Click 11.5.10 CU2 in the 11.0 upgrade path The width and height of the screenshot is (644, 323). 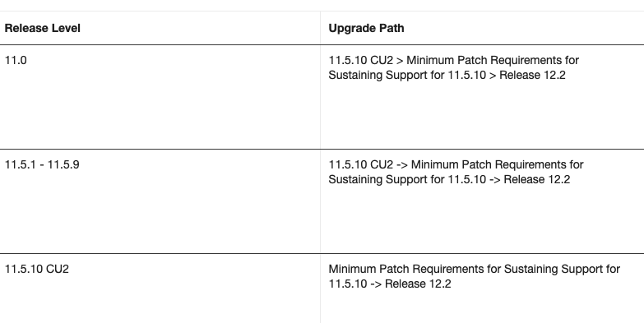pyautogui.click(x=360, y=60)
